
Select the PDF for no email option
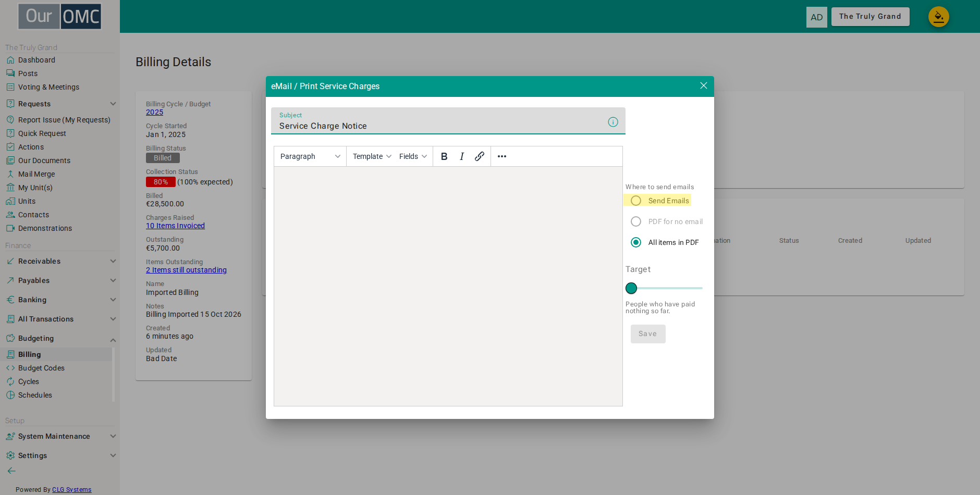tap(636, 221)
